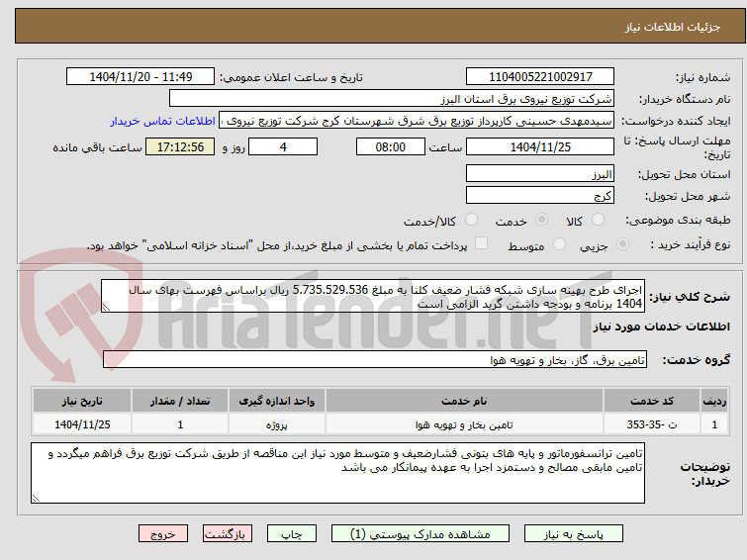747x560 pixels.
Task: Click the ردیف column header
Action: (714, 401)
